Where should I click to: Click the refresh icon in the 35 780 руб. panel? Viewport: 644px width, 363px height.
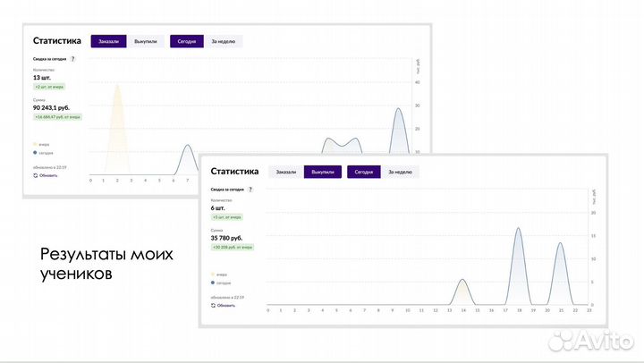point(213,305)
